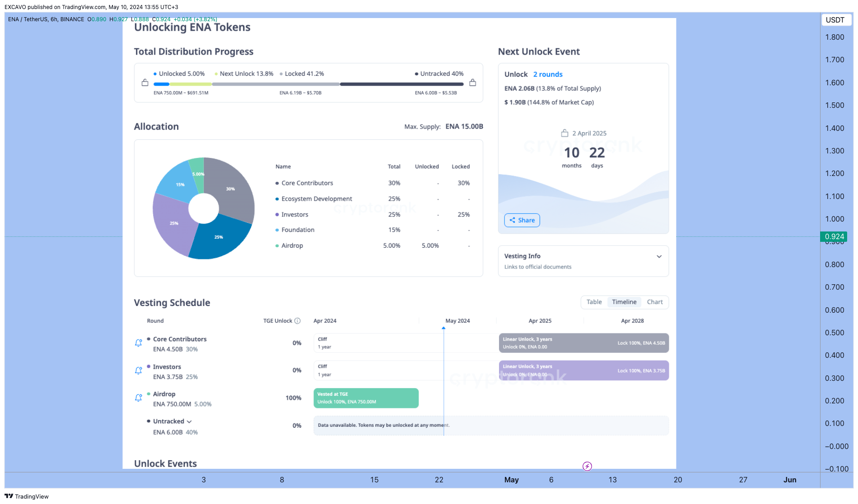Click the Investors allocation row name
Image resolution: width=858 pixels, height=504 pixels.
tap(295, 215)
